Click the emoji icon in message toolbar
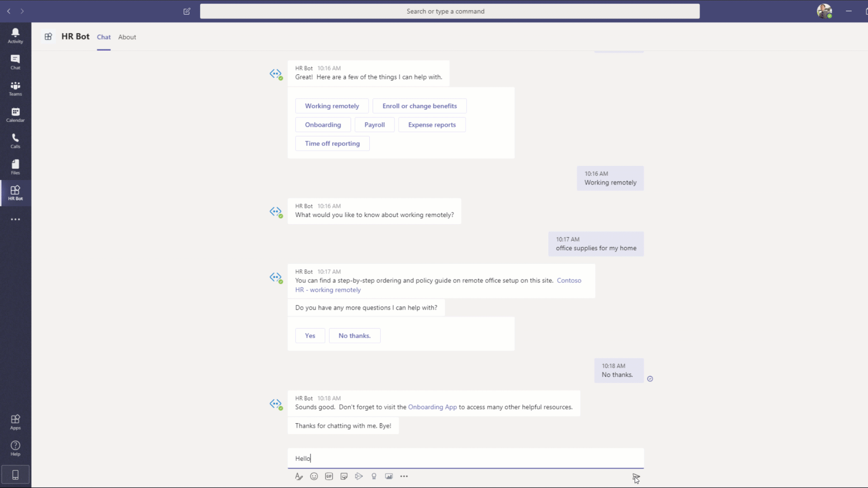 (x=314, y=476)
